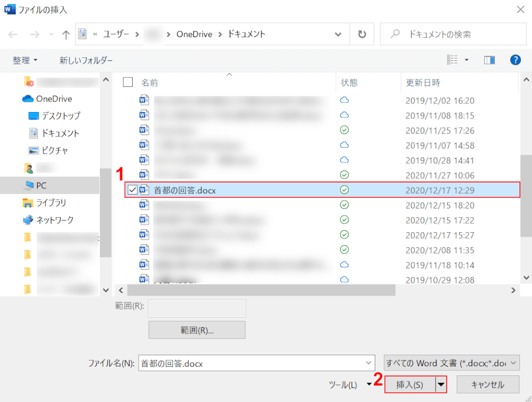Viewport: 532px width, 402px height.
Task: Click the document search field
Action: click(452, 34)
